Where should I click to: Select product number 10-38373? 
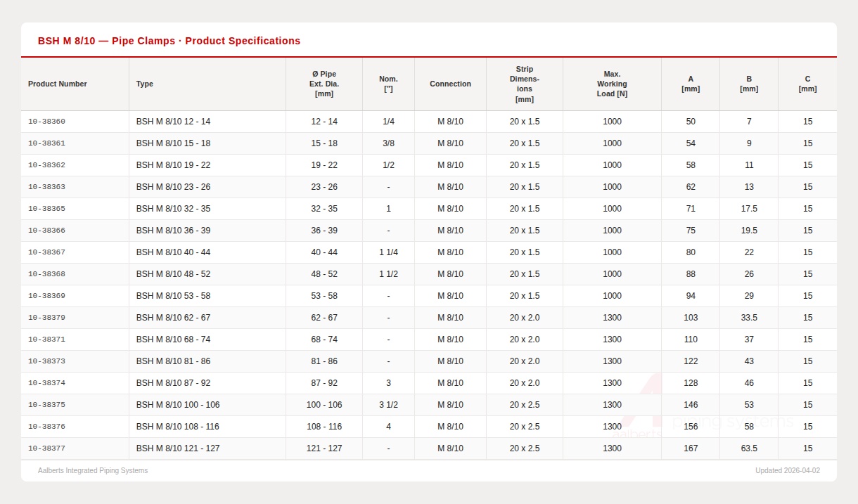click(46, 361)
